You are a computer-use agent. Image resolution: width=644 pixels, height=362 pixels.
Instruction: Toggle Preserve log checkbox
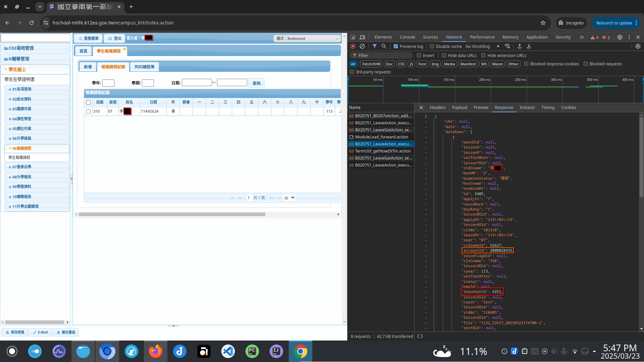click(x=396, y=47)
